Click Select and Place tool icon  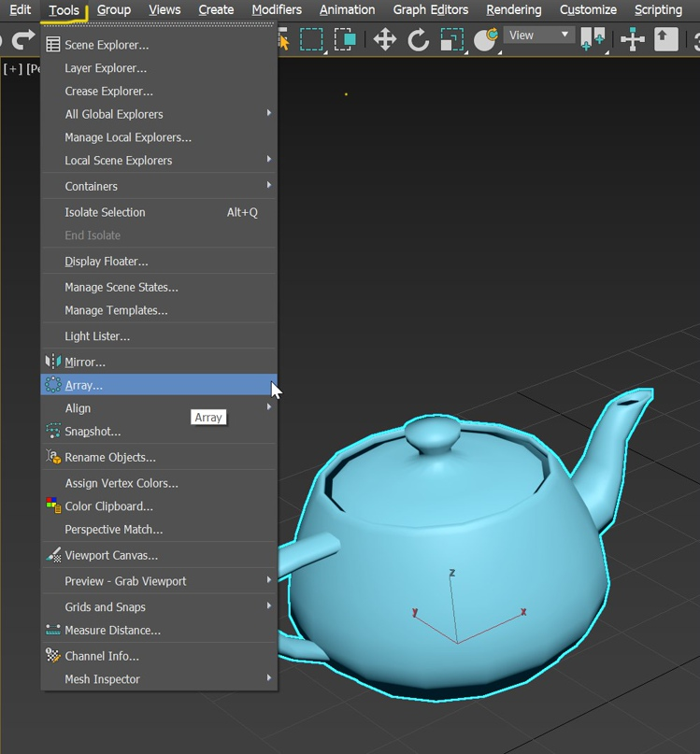(485, 39)
